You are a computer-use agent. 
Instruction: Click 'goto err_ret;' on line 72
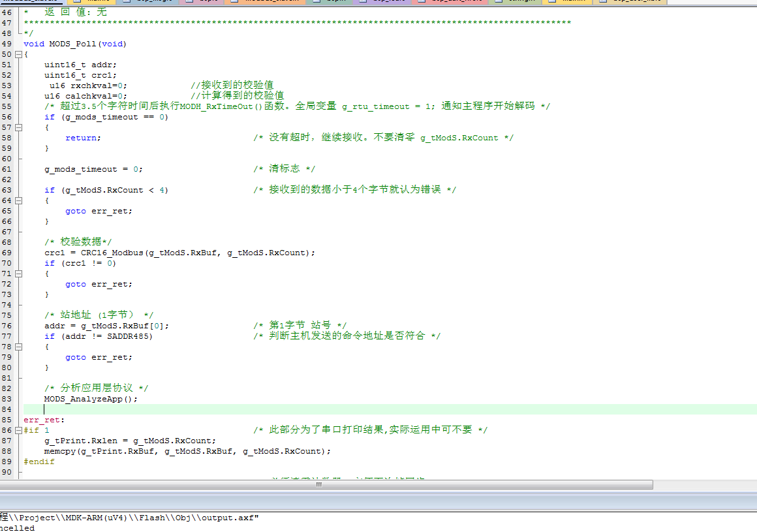tap(99, 285)
